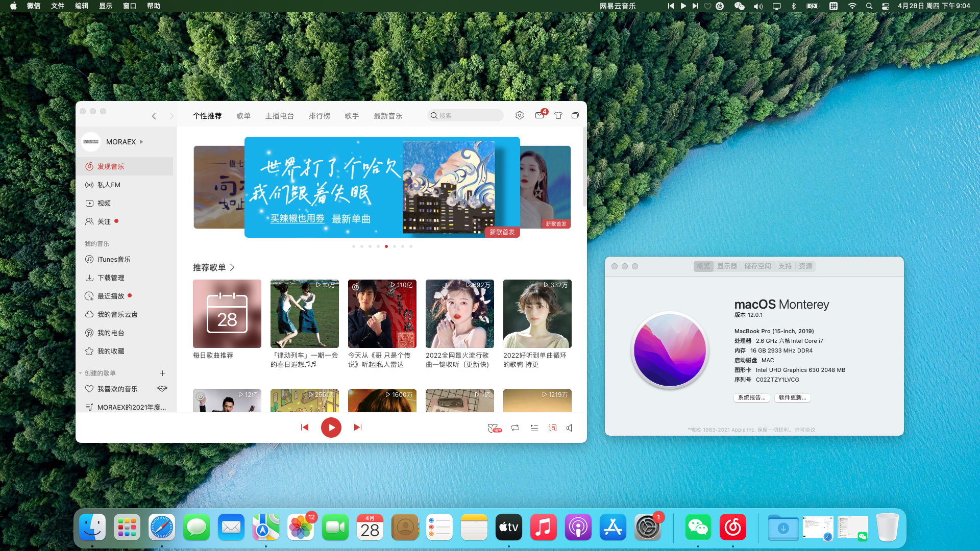Switch to 排行榜 tab
The image size is (980, 551).
tap(320, 116)
